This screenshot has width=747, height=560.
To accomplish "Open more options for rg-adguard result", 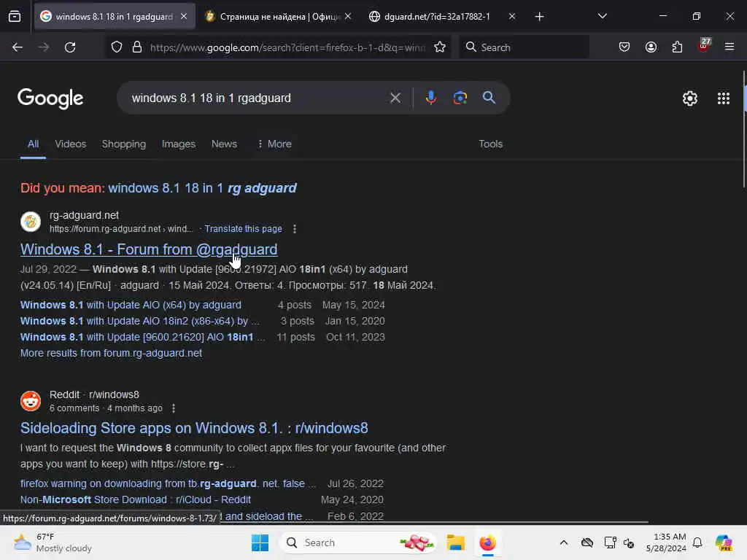I will pyautogui.click(x=295, y=229).
